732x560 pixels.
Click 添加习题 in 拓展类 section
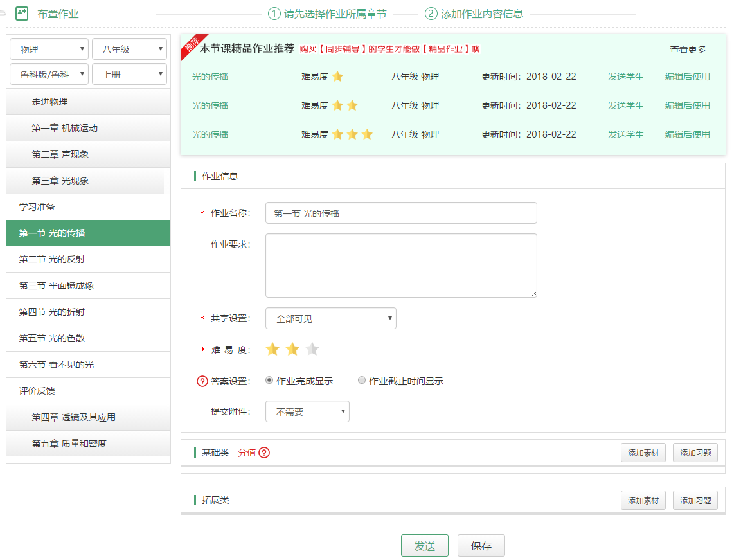click(695, 500)
